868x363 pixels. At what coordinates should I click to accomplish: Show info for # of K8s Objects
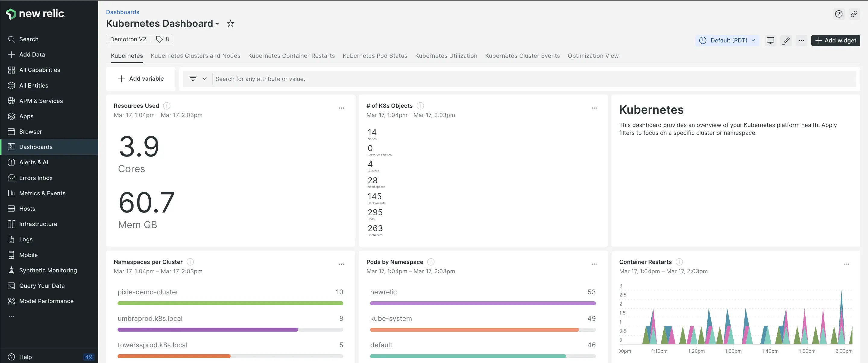420,106
